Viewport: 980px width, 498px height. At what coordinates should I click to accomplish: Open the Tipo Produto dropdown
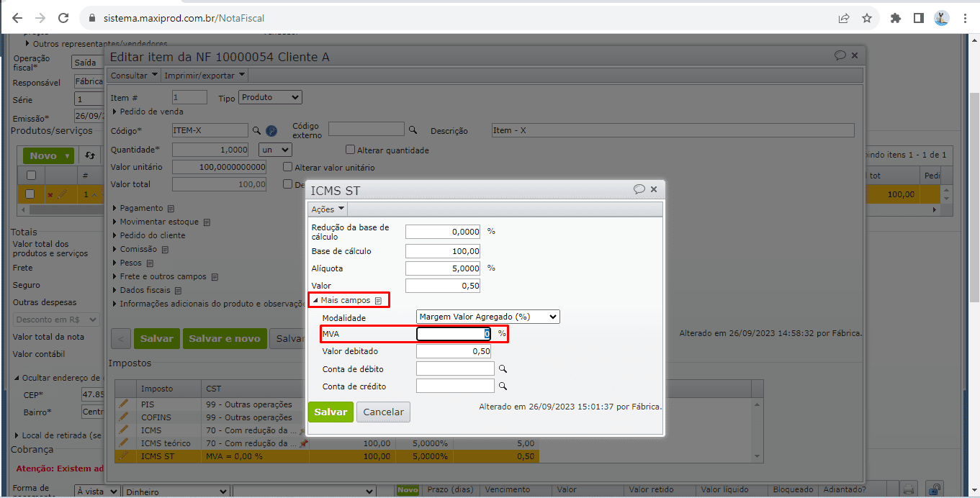point(270,97)
